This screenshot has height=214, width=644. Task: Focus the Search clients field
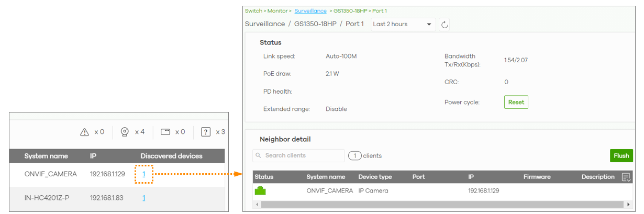[301, 155]
